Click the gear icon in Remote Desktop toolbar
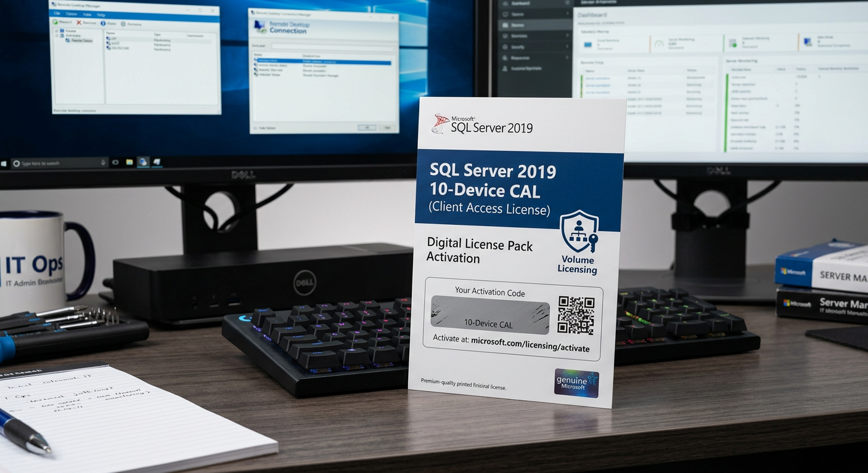The image size is (868, 473). (123, 23)
